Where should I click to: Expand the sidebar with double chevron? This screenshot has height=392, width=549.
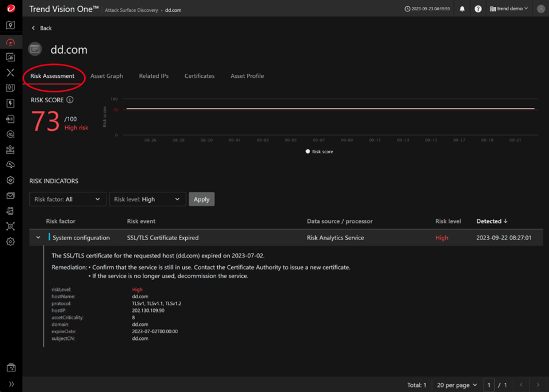11,384
